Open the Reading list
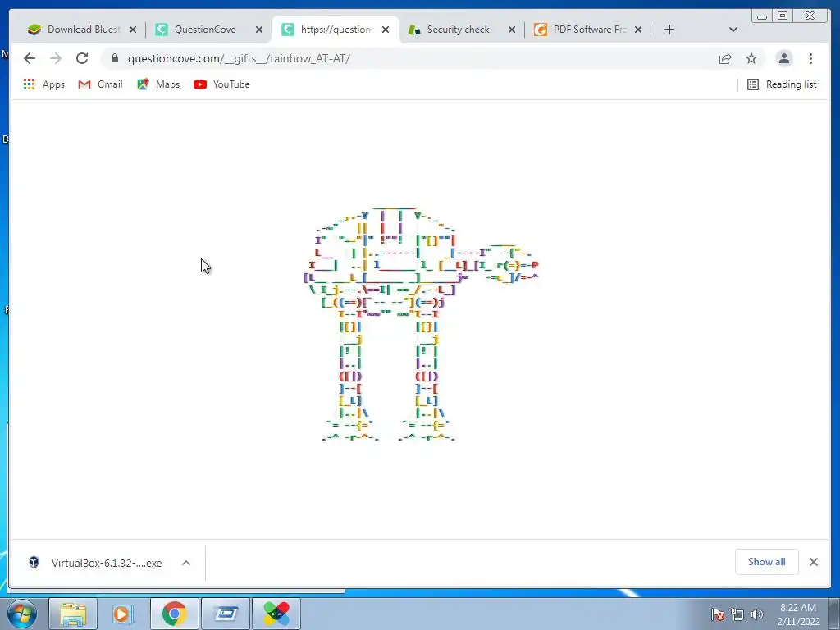840x630 pixels. pyautogui.click(x=782, y=84)
